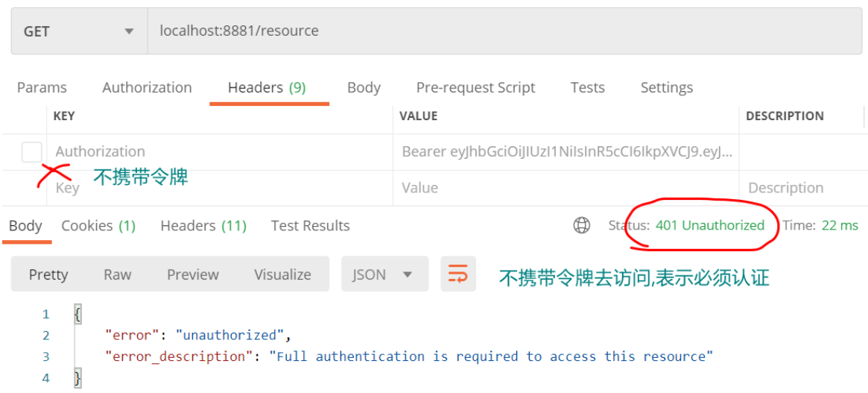
Task: View the response Headers (11) tab
Action: pos(203,225)
